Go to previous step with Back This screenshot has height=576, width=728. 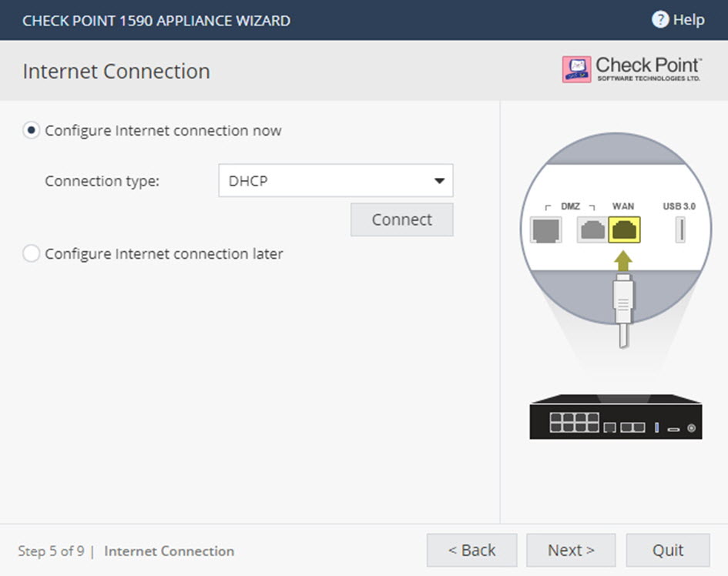[471, 550]
